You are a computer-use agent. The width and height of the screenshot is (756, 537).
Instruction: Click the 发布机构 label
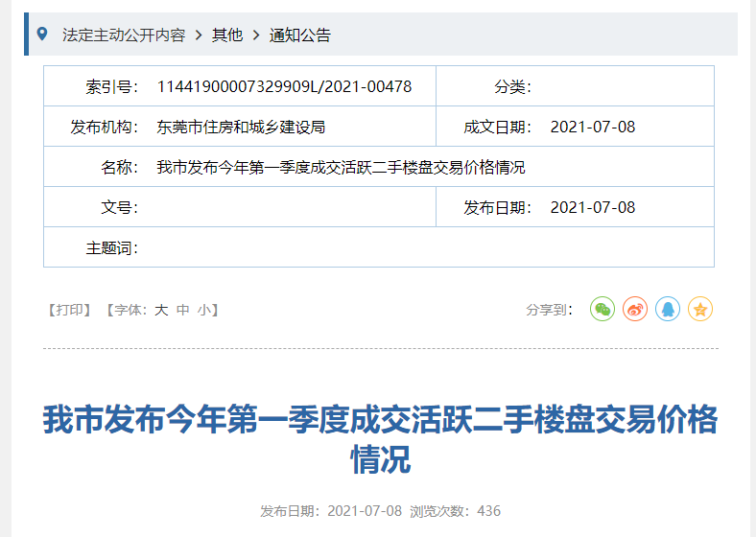[105, 128]
